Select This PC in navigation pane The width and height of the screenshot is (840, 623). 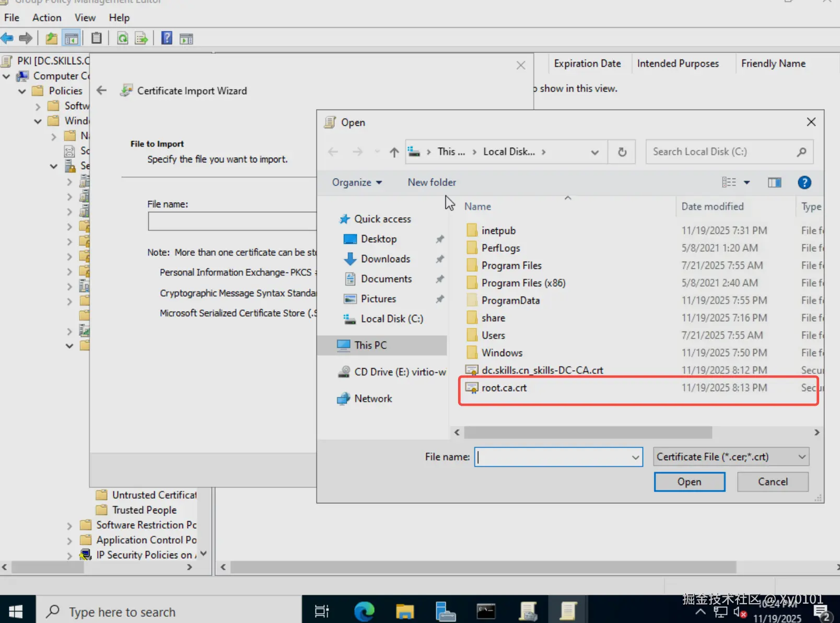(x=382, y=345)
